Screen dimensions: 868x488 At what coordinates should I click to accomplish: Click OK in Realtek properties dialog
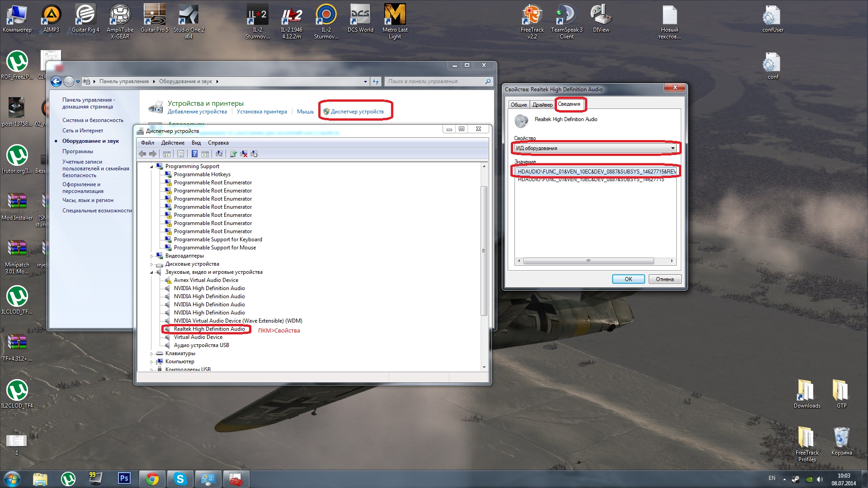(628, 279)
